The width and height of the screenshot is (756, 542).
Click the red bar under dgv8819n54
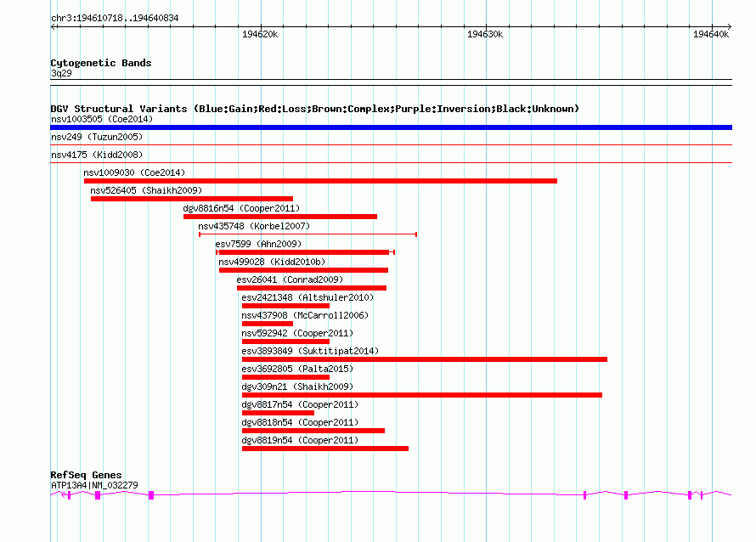point(325,449)
